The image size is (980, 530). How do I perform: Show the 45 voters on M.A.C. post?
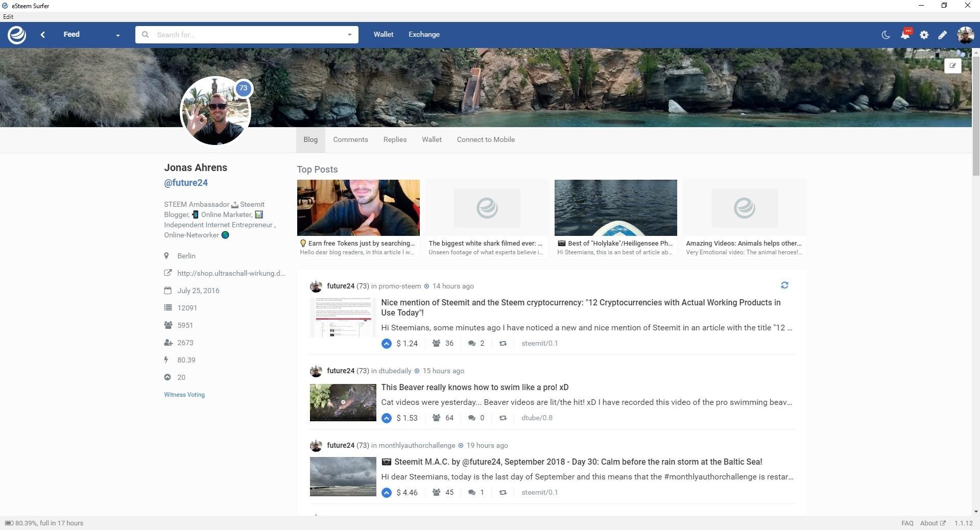tap(443, 492)
